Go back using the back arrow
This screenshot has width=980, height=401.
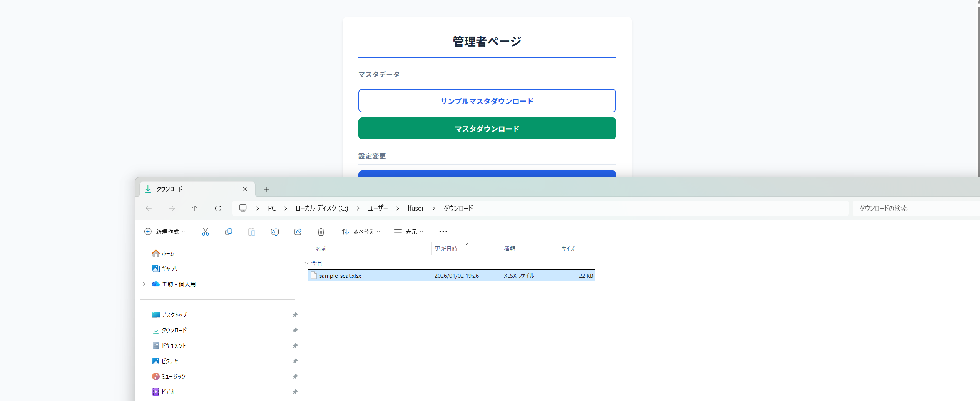[x=149, y=208]
